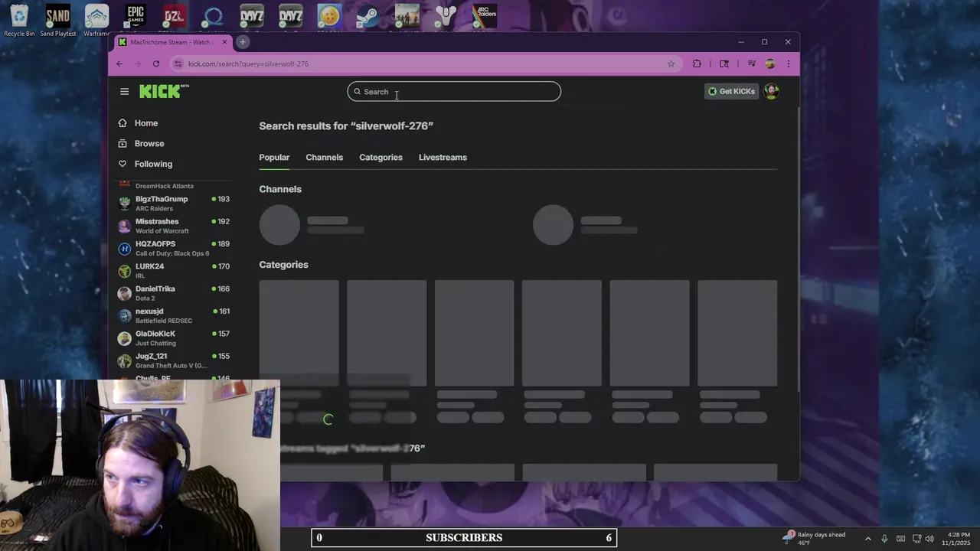The height and width of the screenshot is (551, 980).
Task: Open the Chrome profile avatar
Action: (x=770, y=64)
